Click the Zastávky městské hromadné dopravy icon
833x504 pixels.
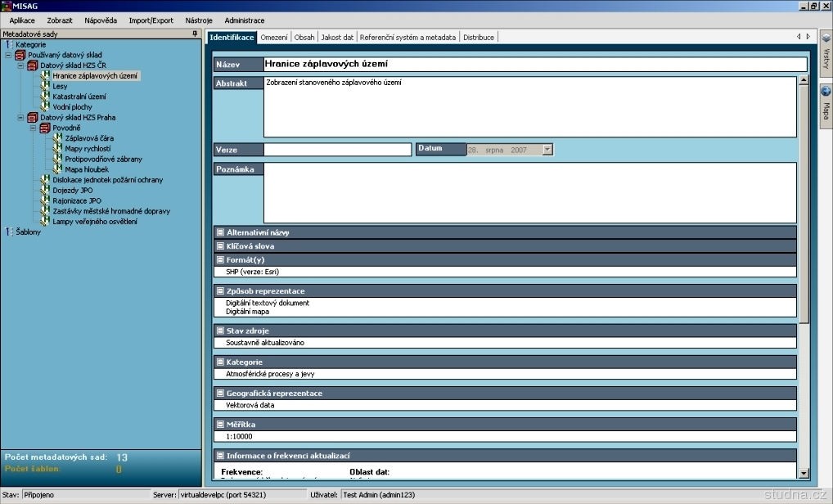(x=45, y=210)
